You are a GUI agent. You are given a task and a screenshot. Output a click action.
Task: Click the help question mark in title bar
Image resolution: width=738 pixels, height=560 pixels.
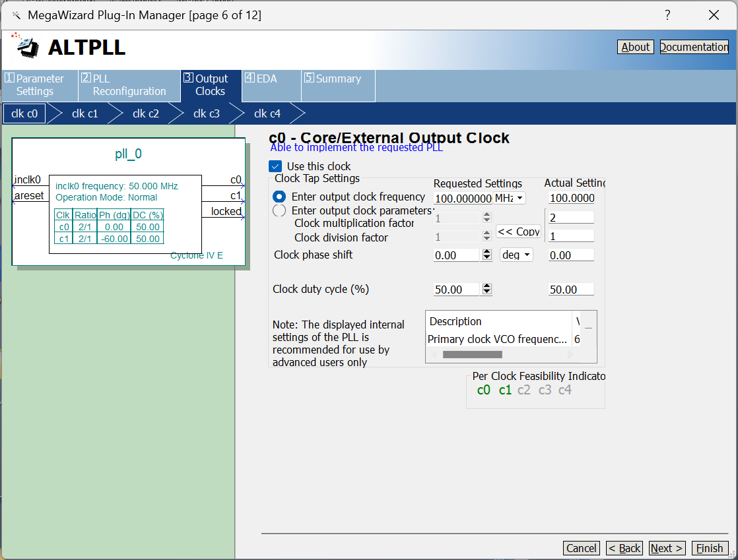667,15
